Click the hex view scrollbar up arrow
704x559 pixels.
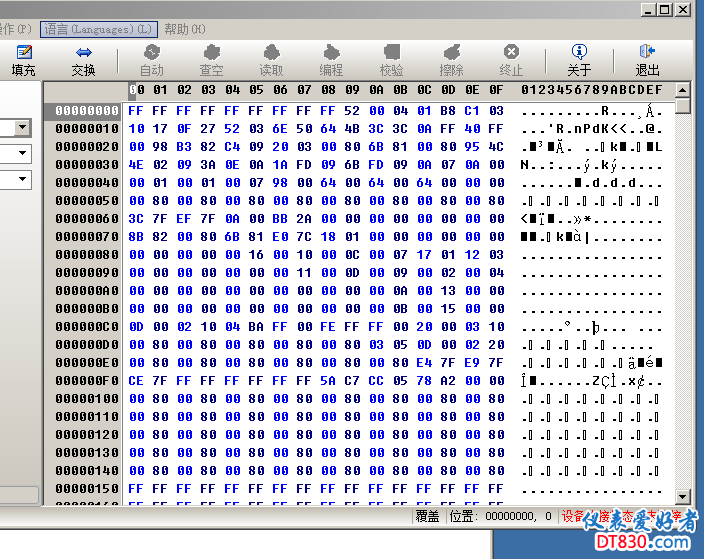tap(683, 106)
